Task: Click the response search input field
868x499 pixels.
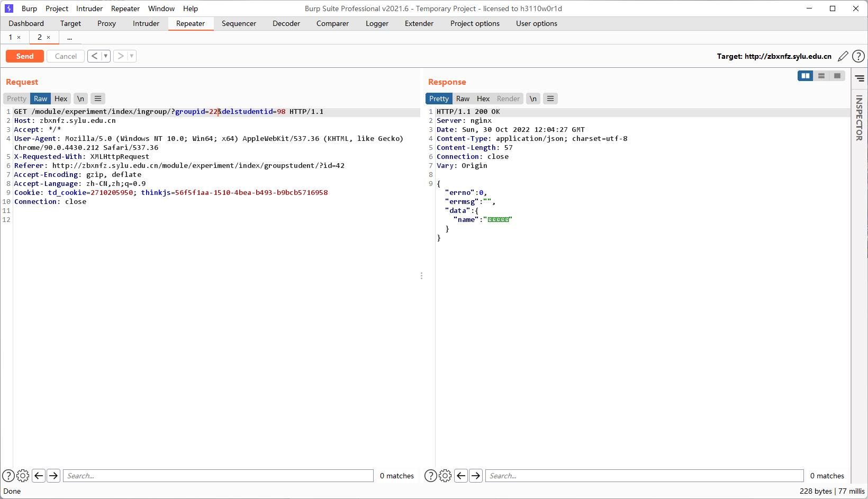Action: coord(645,476)
